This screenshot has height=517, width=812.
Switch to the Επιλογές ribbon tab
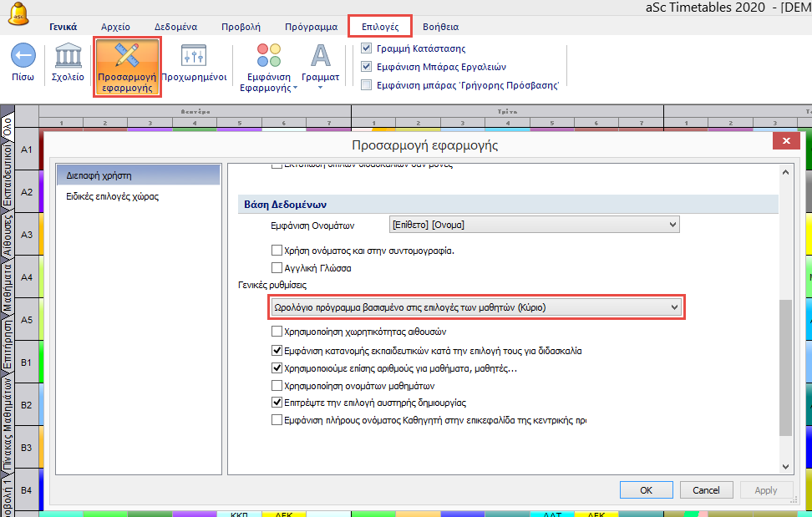click(x=379, y=26)
